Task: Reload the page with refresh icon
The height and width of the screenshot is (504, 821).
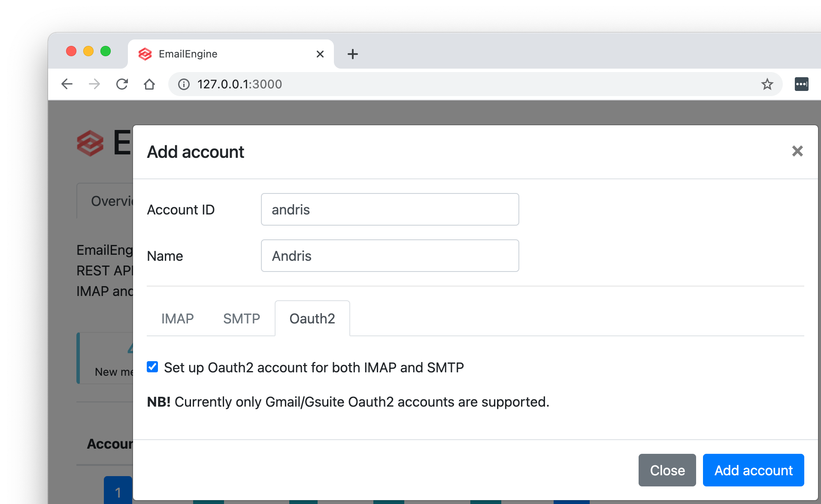Action: tap(122, 84)
